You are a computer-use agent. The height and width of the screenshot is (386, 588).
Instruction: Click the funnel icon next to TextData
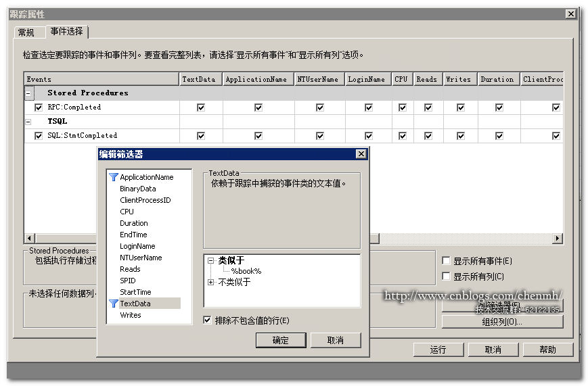pyautogui.click(x=113, y=304)
